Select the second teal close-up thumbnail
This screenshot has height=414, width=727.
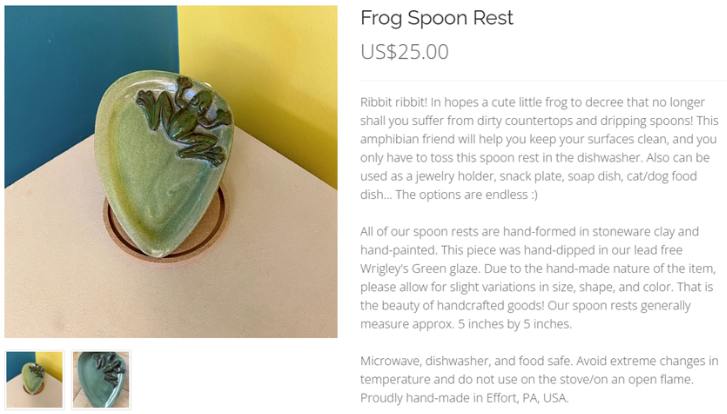[x=101, y=380]
